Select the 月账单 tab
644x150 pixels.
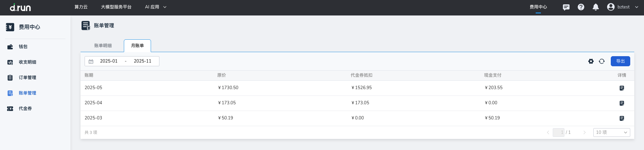137,46
